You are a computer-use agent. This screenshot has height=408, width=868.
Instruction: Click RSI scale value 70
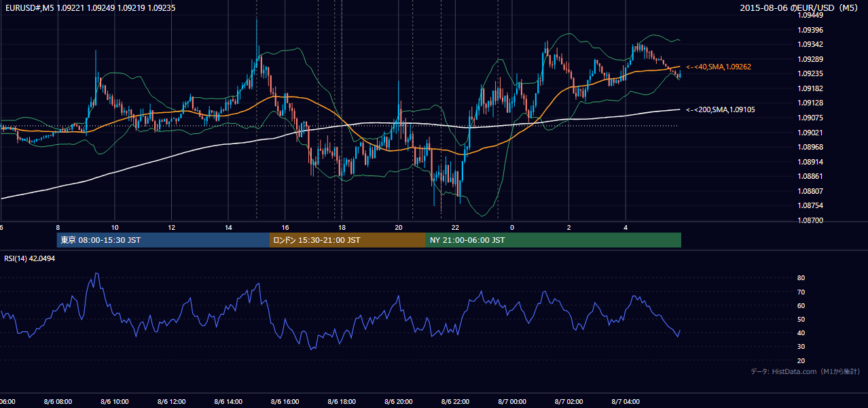pos(801,292)
